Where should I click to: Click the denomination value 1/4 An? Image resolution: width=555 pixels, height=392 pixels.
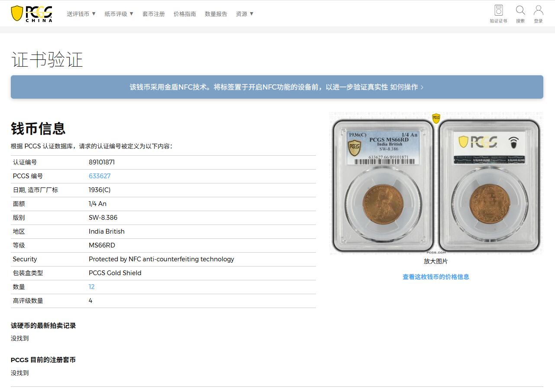click(x=97, y=204)
